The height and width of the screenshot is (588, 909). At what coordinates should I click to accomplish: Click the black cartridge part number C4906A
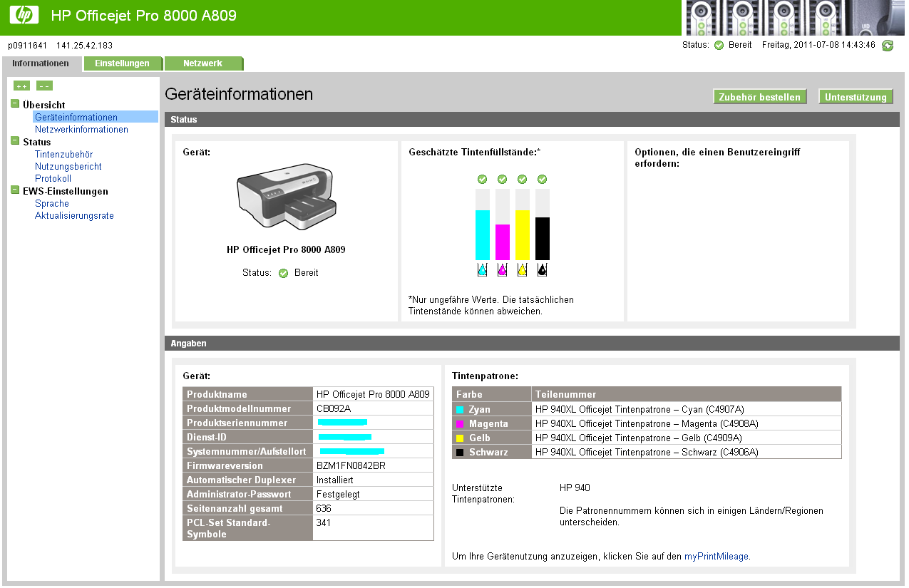click(739, 453)
